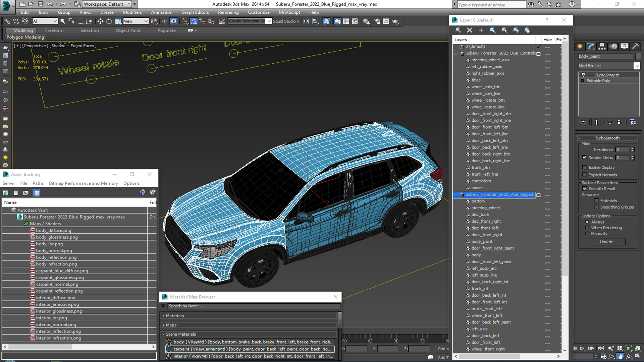The image size is (644, 362).
Task: Click Select Highlighted Objects and Layers icon
Action: 492,30
